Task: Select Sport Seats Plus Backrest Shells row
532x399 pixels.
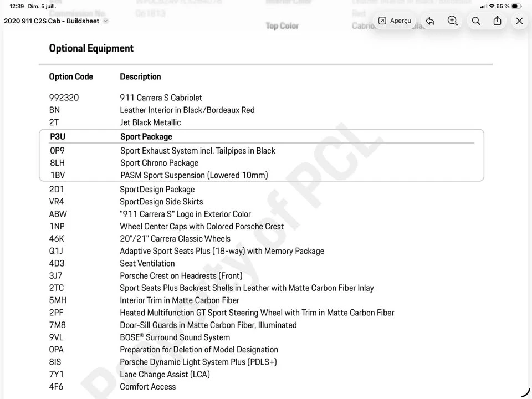Action: click(247, 288)
